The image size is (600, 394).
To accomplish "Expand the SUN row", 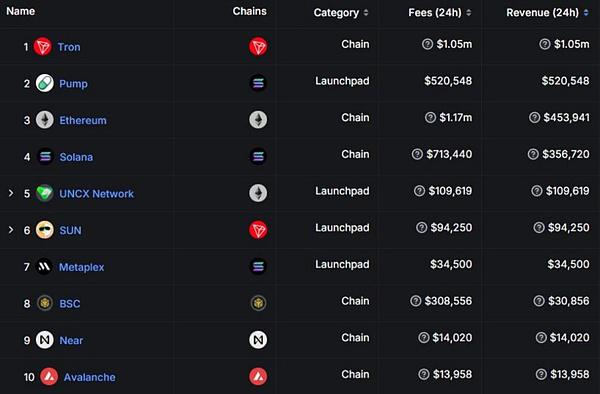I will [x=11, y=230].
